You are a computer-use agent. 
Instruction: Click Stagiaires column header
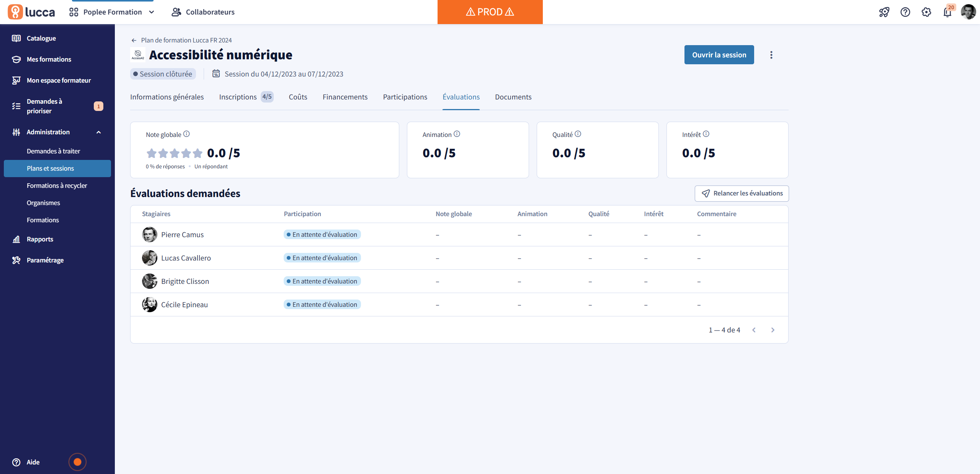click(156, 214)
